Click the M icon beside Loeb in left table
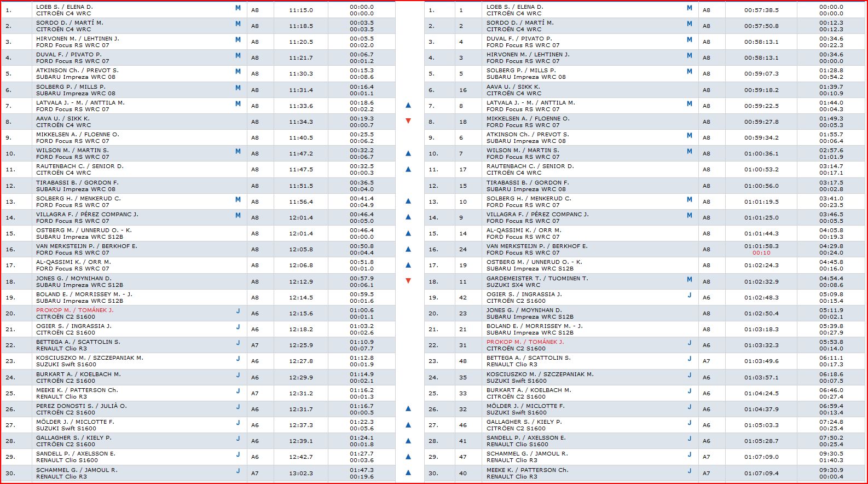This screenshot has height=484, width=868. coord(238,8)
